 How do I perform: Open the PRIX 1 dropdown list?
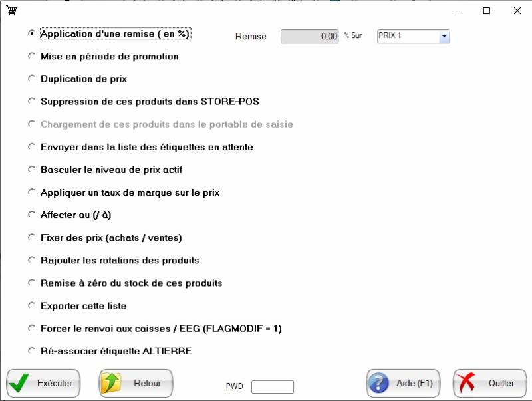pyautogui.click(x=444, y=36)
